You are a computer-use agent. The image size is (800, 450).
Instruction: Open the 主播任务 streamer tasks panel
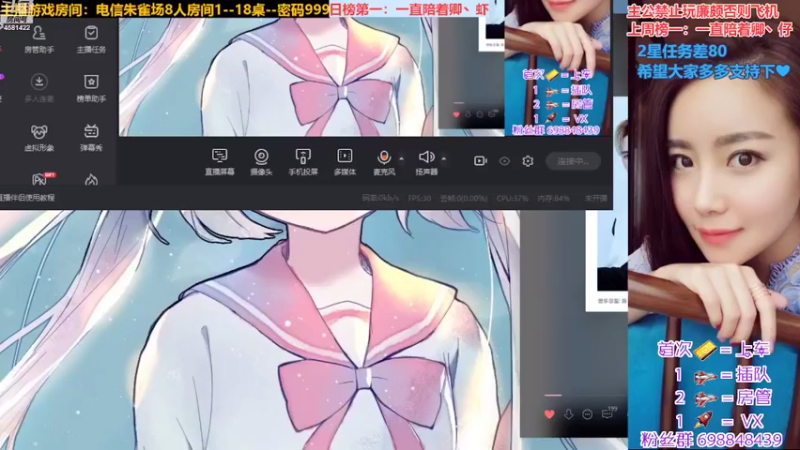pos(91,40)
